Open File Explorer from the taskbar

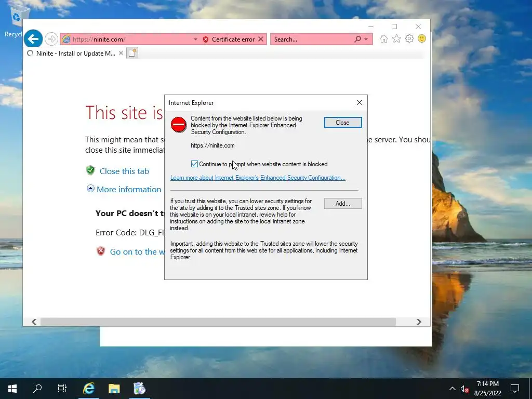click(x=114, y=389)
